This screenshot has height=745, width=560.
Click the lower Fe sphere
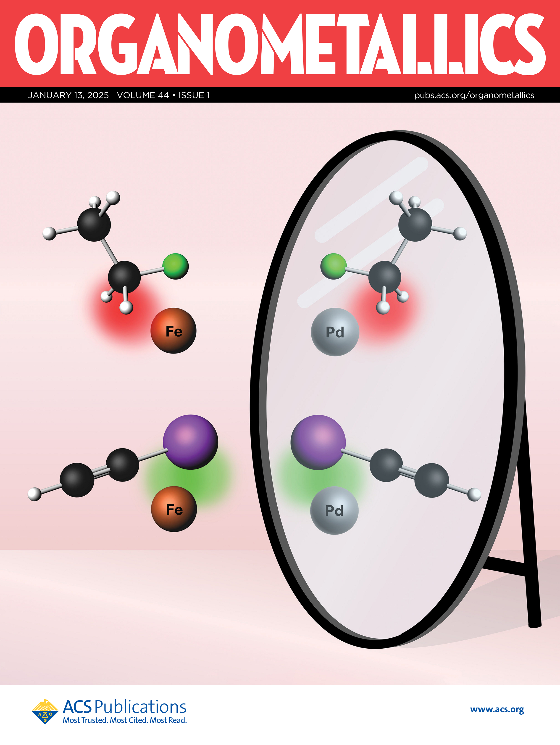[x=174, y=509]
